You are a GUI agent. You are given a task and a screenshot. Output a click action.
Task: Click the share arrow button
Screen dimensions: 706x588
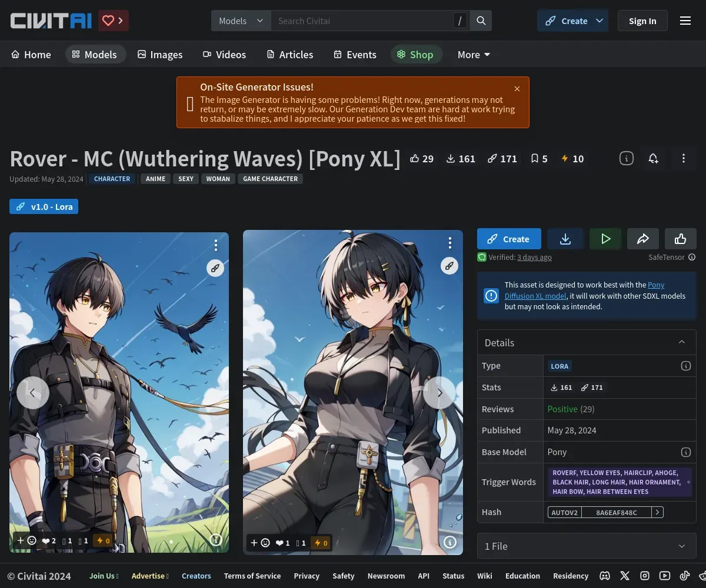point(643,239)
